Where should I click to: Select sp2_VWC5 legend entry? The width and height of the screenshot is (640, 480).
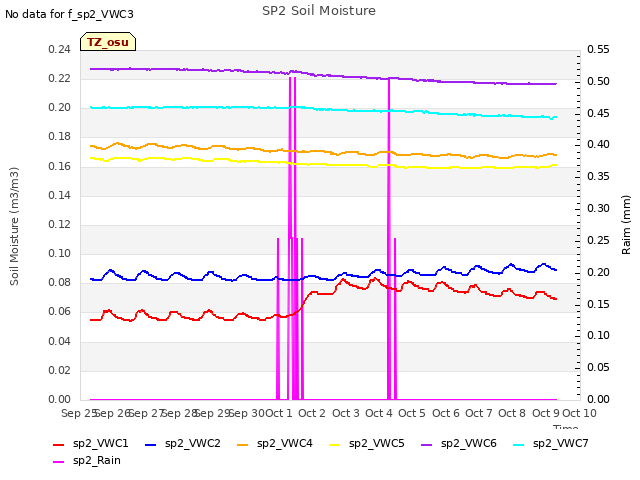pos(367,444)
